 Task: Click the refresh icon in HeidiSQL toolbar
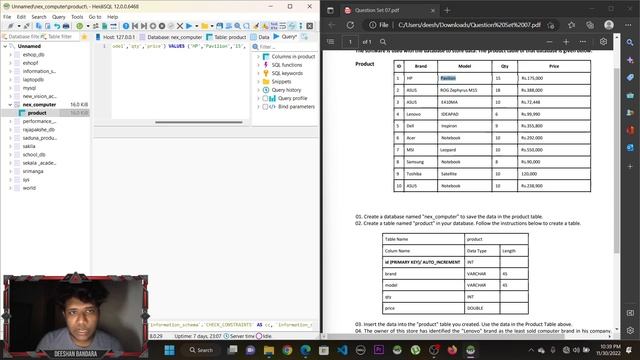pos(80,26)
